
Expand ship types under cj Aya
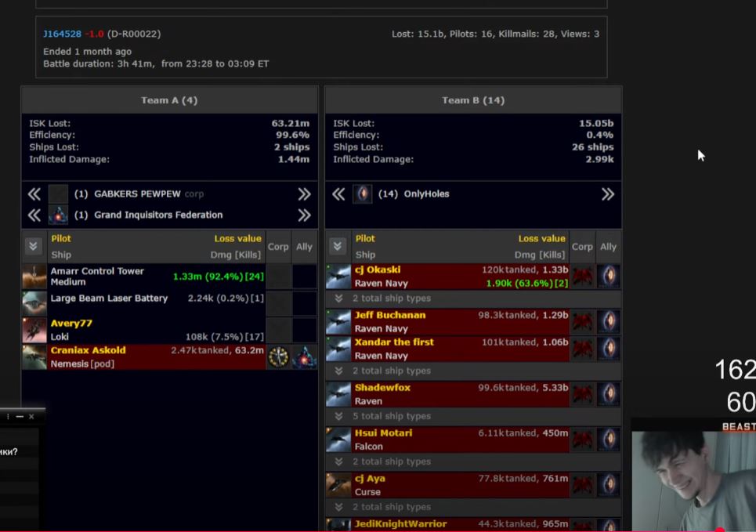click(x=339, y=507)
